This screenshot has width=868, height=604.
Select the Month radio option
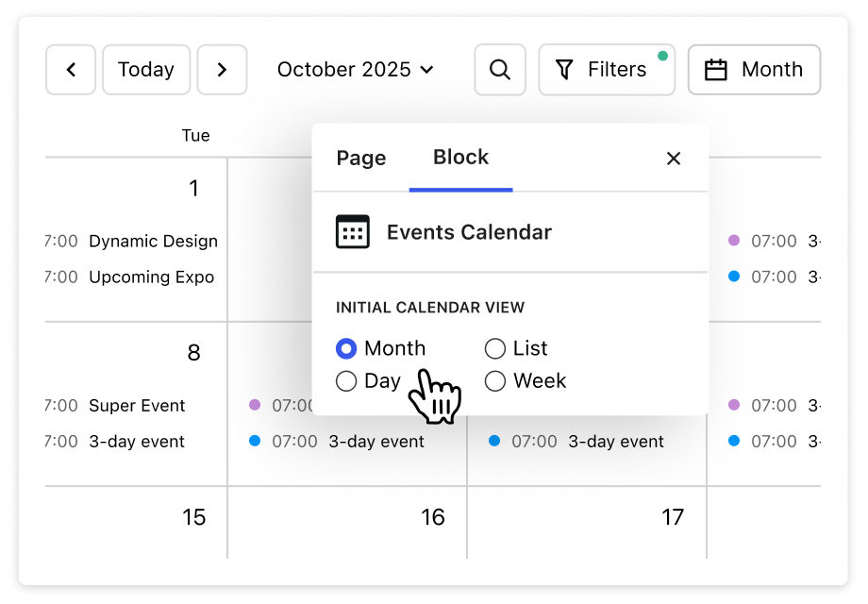point(346,349)
